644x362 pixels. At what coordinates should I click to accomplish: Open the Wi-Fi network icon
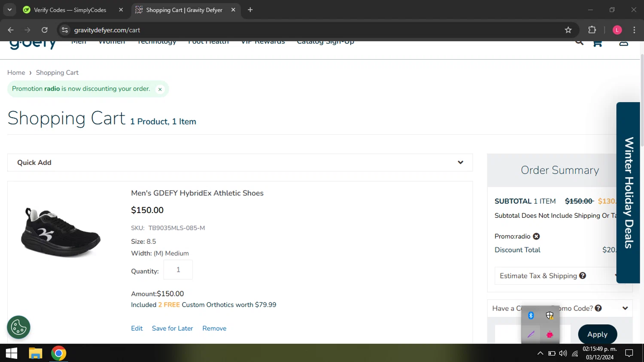pyautogui.click(x=575, y=353)
